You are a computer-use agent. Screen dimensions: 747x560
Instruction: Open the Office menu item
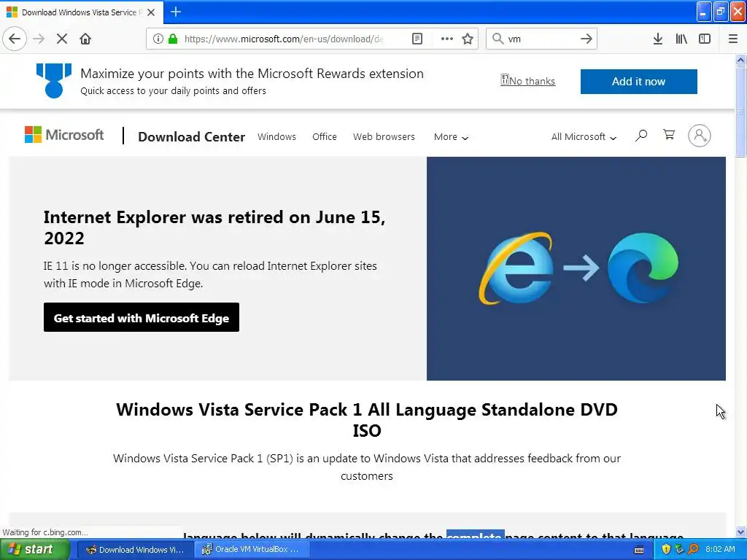325,136
